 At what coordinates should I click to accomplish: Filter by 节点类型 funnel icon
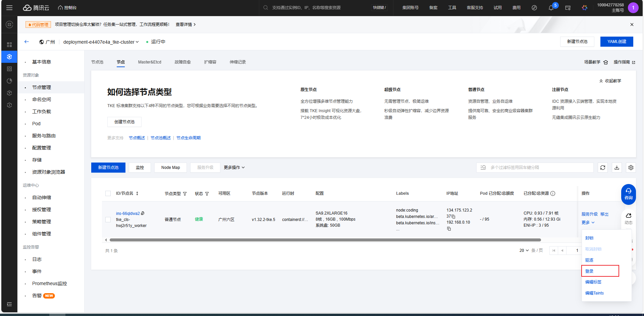[185, 194]
